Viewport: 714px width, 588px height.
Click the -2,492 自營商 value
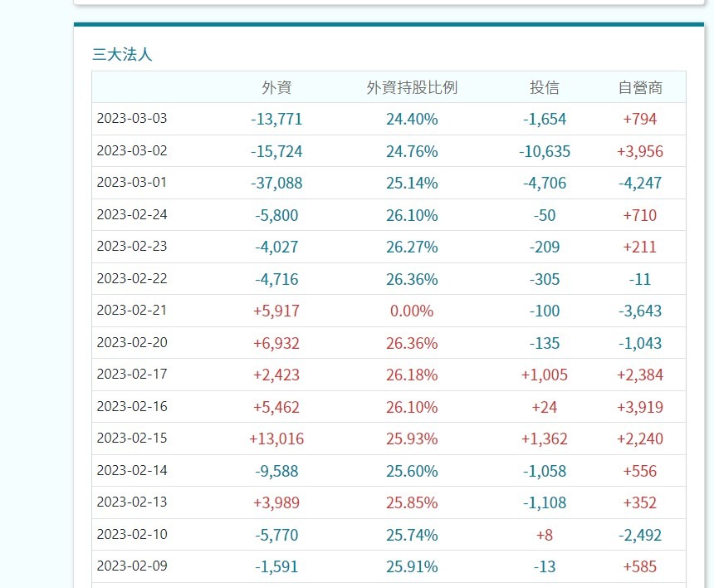click(640, 535)
